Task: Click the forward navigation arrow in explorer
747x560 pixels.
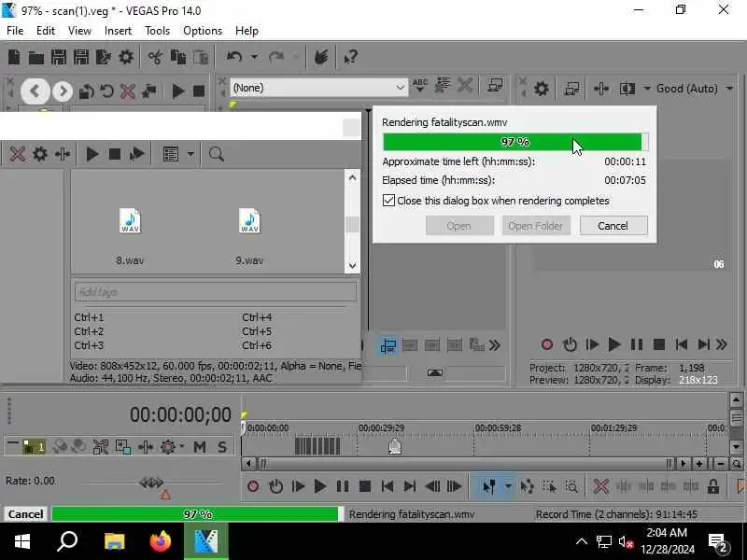Action: 63,91
